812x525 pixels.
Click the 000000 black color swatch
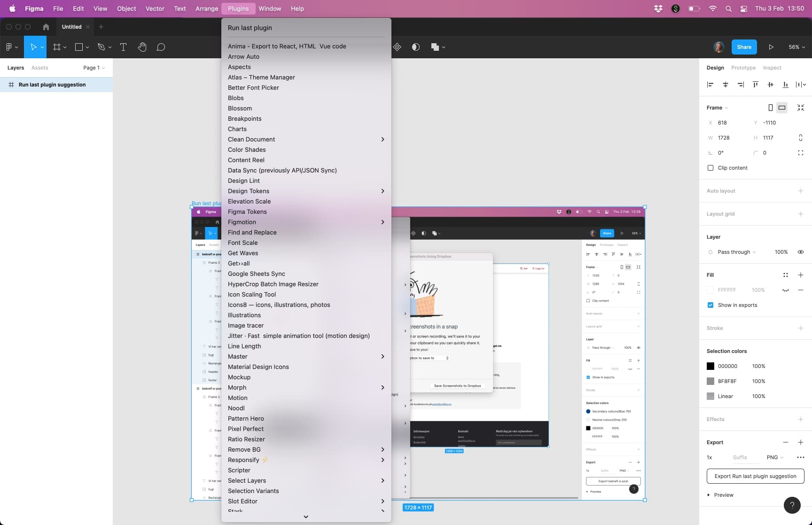point(710,366)
